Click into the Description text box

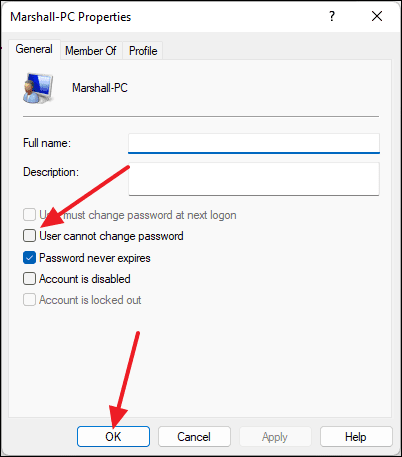(x=254, y=179)
